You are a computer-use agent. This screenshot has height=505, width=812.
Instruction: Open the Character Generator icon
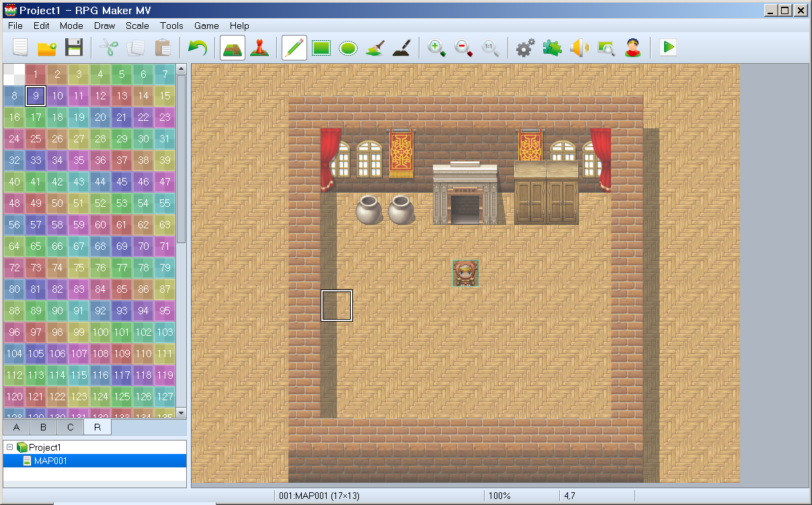[x=633, y=48]
